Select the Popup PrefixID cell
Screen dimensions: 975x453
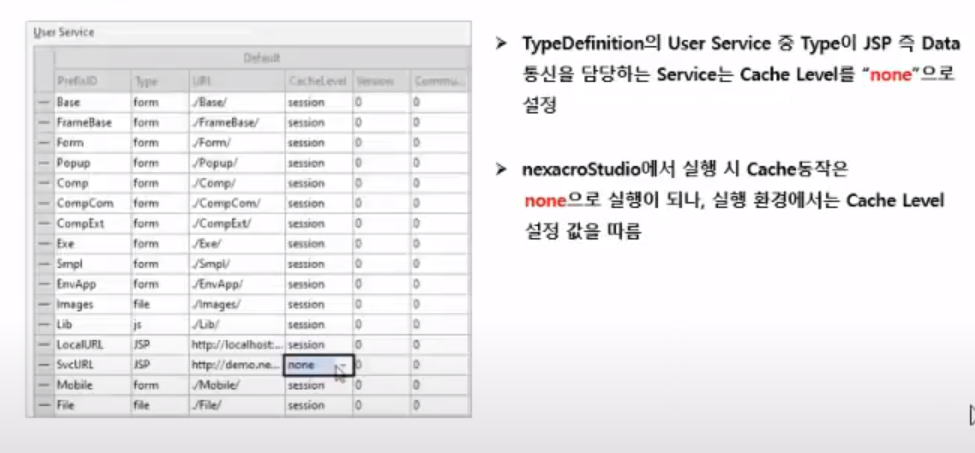coord(92,163)
